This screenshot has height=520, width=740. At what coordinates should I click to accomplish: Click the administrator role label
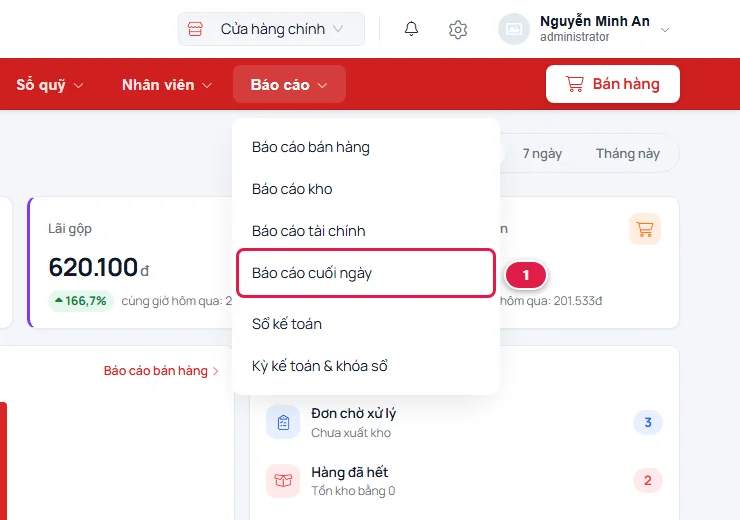pos(574,37)
